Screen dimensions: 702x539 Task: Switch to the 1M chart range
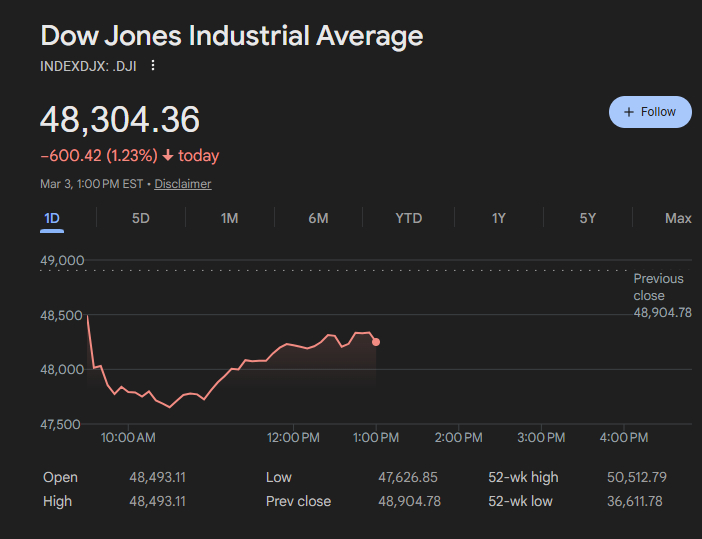coord(229,218)
